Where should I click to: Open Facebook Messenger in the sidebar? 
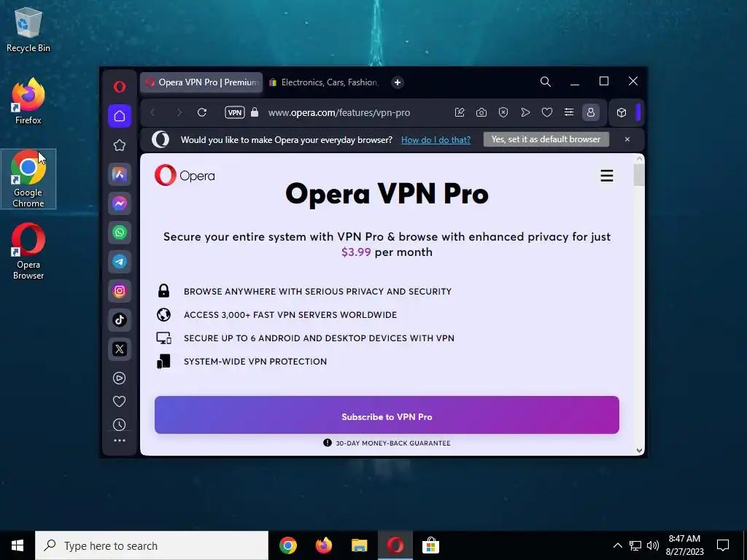click(x=120, y=203)
